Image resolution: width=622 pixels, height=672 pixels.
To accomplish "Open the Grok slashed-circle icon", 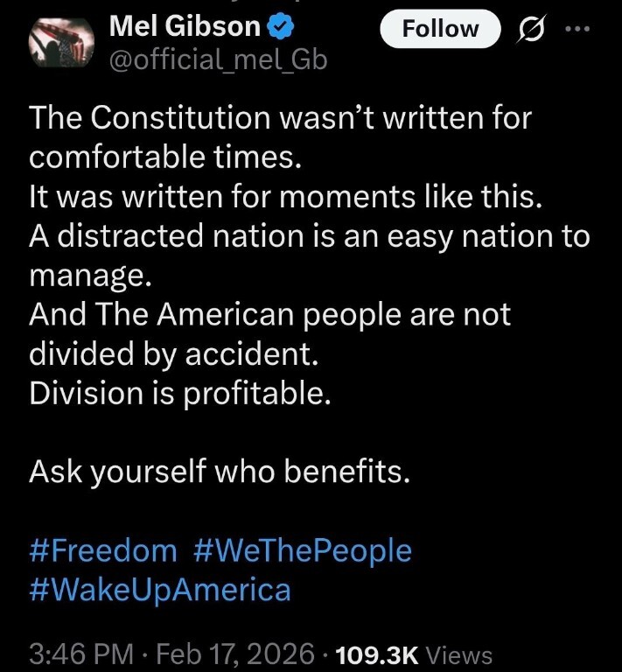I will point(532,30).
